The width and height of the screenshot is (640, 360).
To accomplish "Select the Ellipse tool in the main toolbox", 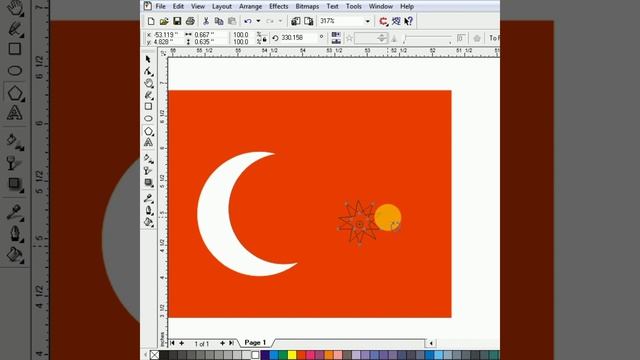I will (148, 118).
